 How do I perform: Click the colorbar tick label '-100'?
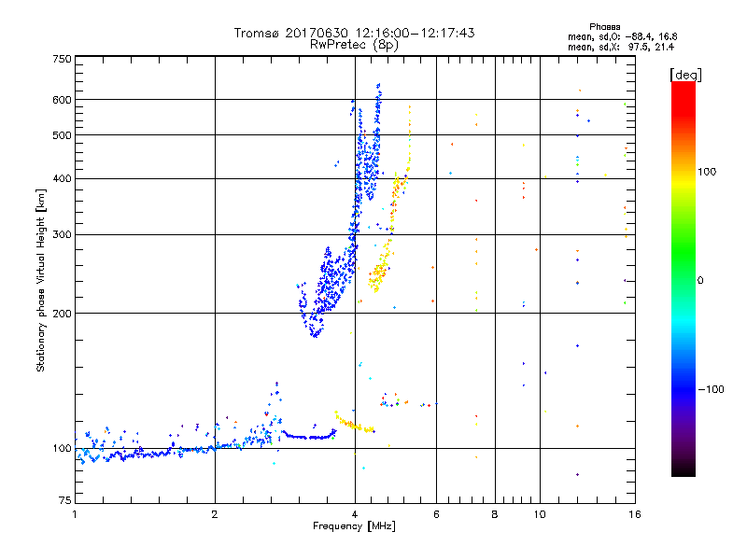712,389
